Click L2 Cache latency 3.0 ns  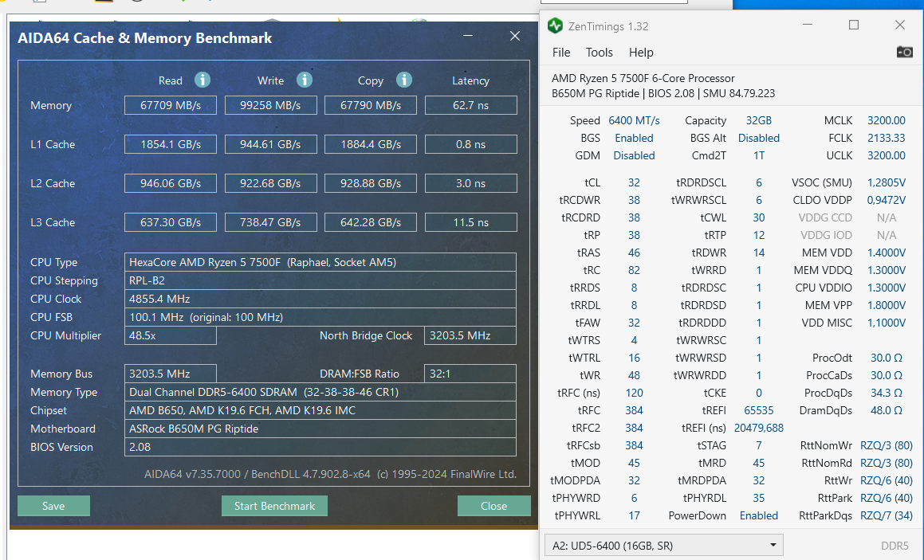coord(471,183)
